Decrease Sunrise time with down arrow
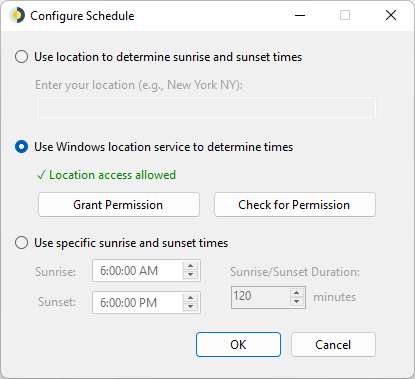 point(190,275)
